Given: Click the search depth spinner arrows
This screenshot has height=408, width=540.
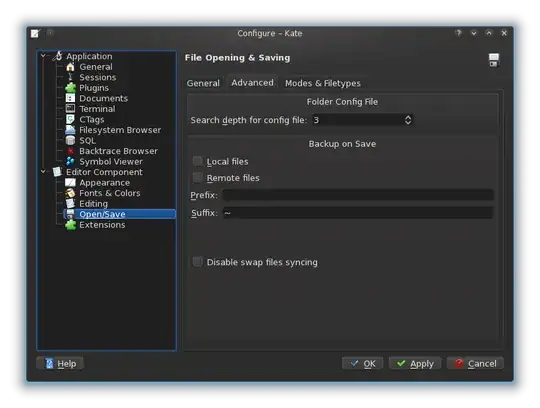Looking at the screenshot, I should click(408, 120).
